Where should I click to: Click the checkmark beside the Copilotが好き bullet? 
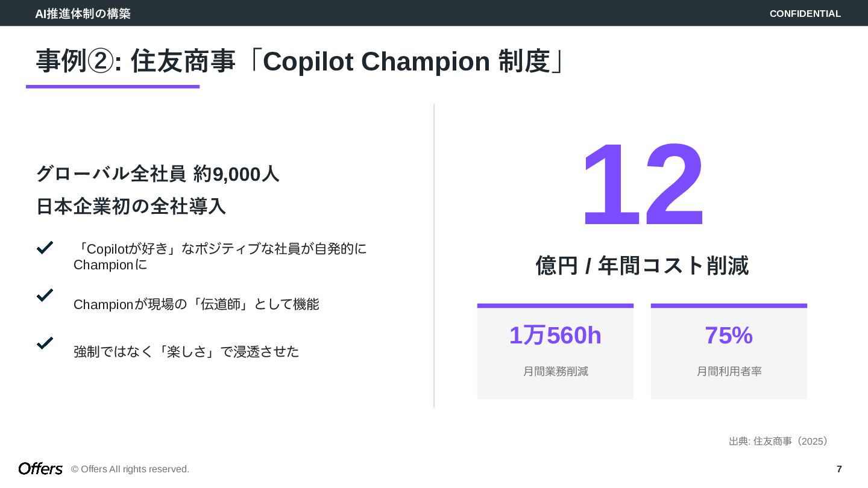click(x=45, y=248)
